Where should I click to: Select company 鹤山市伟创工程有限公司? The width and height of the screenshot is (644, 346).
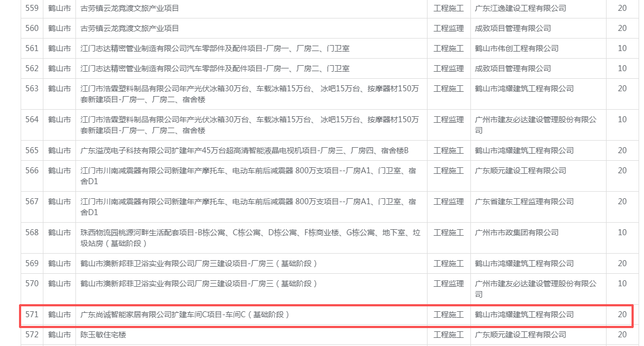(516, 48)
